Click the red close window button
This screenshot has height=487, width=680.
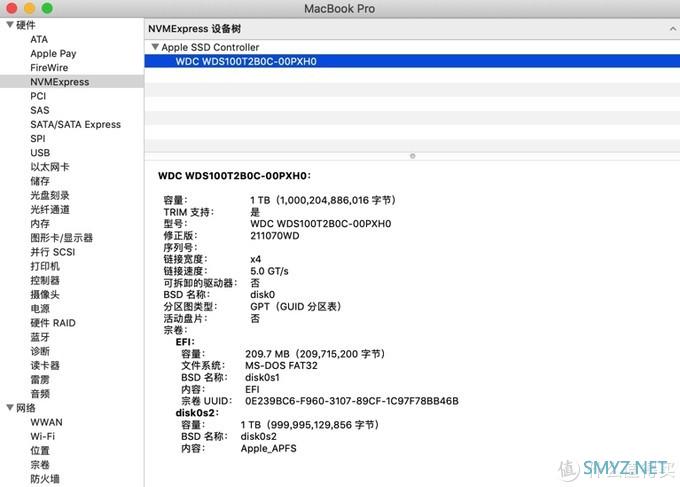(x=12, y=7)
